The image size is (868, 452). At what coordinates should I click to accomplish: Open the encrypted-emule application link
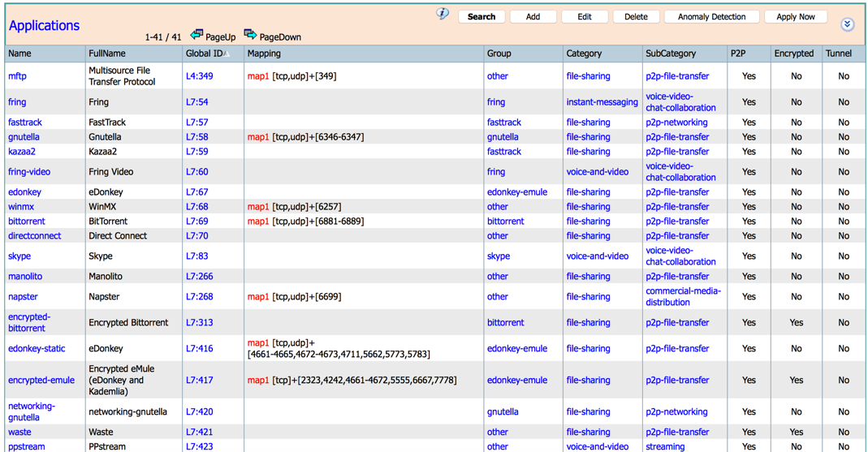41,380
